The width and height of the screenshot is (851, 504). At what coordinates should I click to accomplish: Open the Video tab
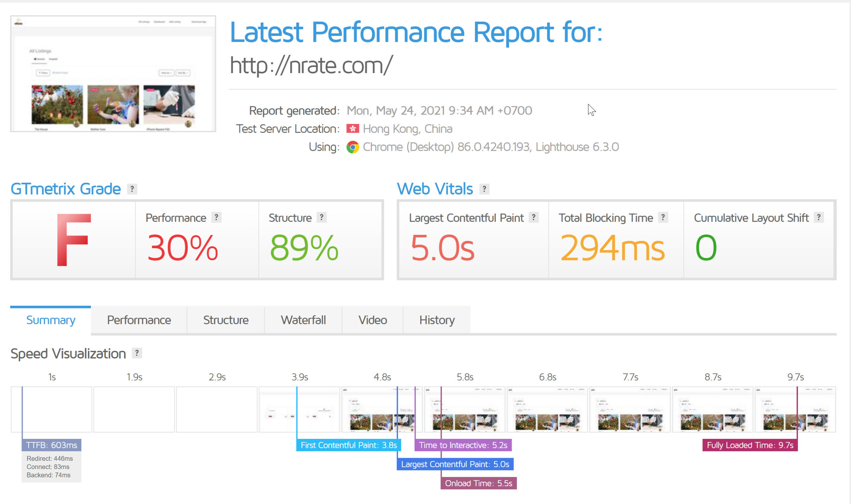(372, 320)
